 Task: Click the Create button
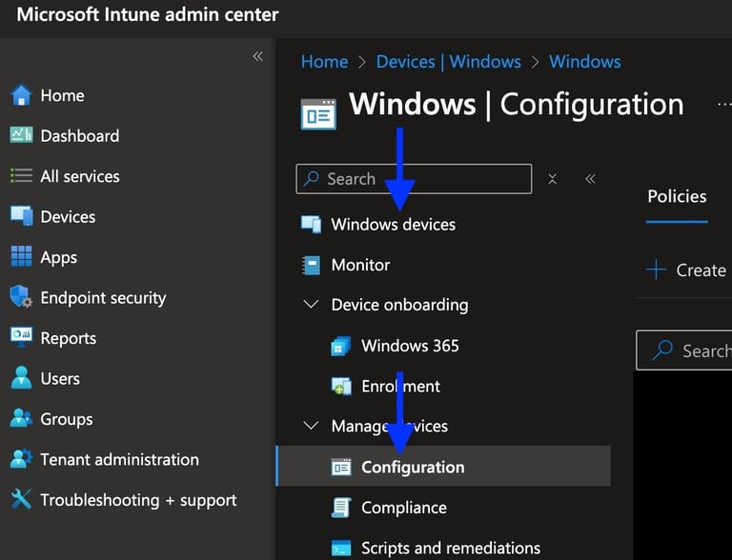(686, 270)
